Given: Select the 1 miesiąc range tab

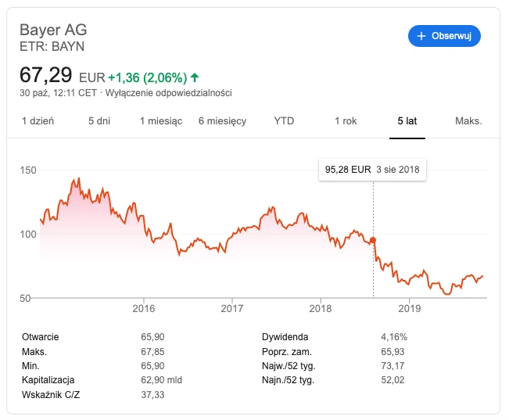Looking at the screenshot, I should [161, 121].
